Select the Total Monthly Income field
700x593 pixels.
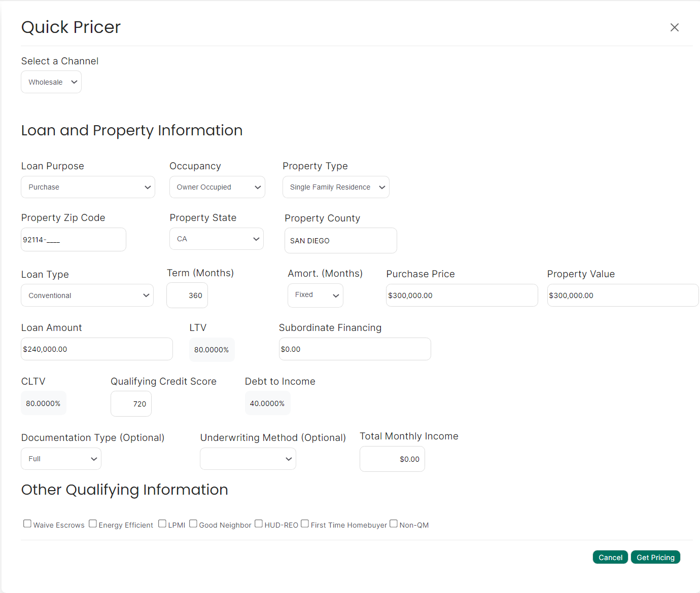[392, 459]
